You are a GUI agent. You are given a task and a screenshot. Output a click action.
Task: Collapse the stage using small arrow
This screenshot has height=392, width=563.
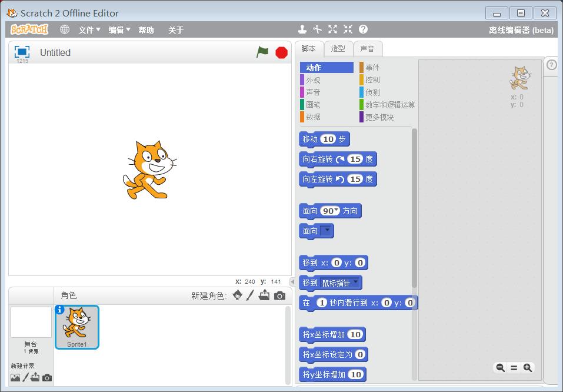click(x=292, y=282)
